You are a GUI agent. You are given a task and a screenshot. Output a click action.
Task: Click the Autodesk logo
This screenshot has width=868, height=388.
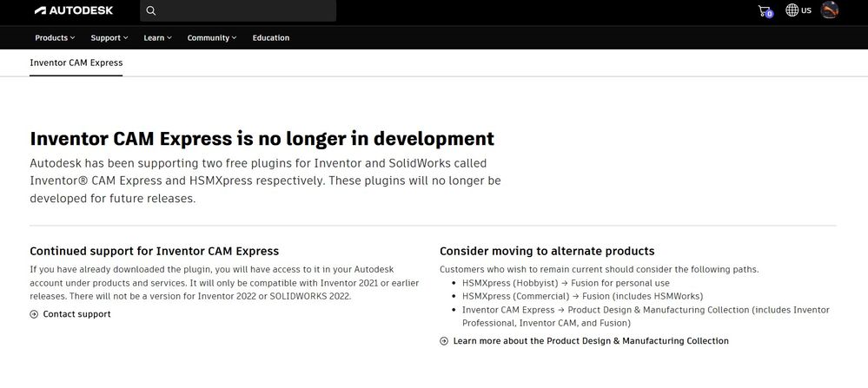(x=74, y=10)
